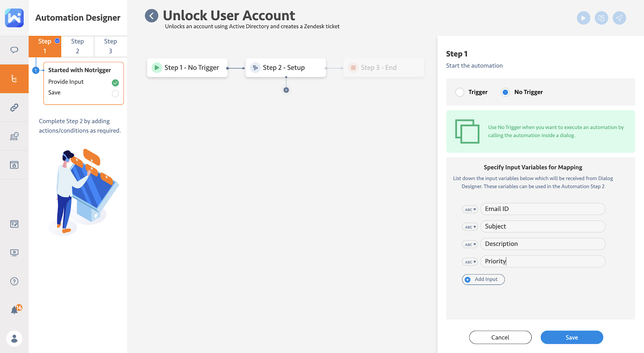The height and width of the screenshot is (353, 644).
Task: Click the paper plane deploy icon
Action: 619,18
